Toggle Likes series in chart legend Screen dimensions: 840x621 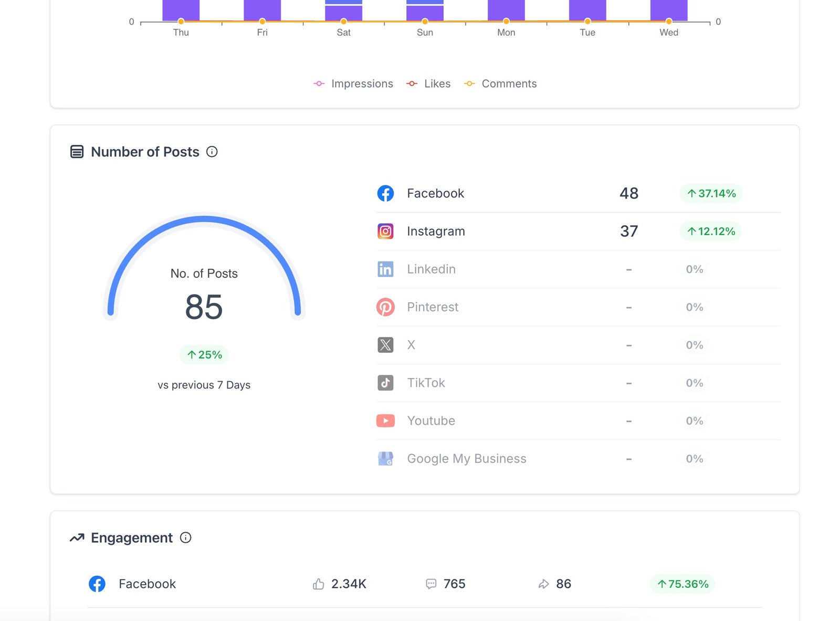click(x=428, y=84)
